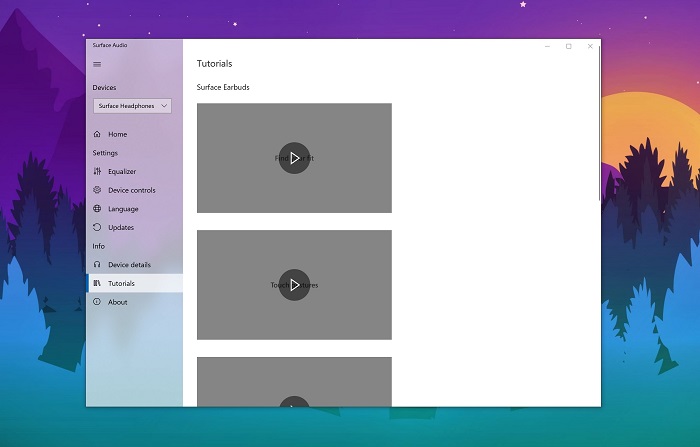This screenshot has width=700, height=447.
Task: Minimize the Surface Audio window
Action: (547, 46)
